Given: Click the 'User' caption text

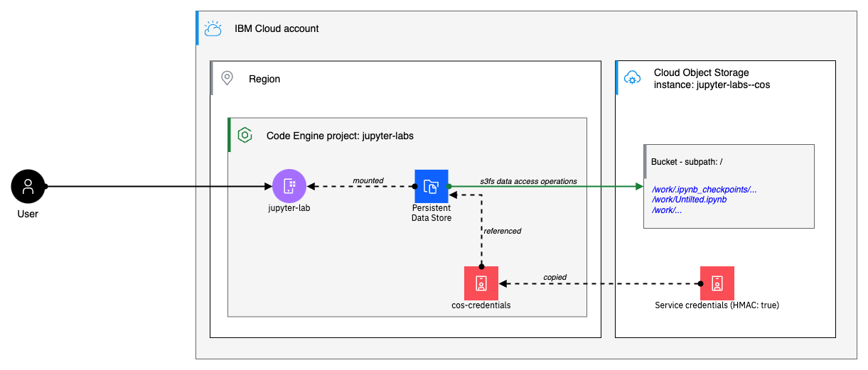Looking at the screenshot, I should click(x=28, y=213).
